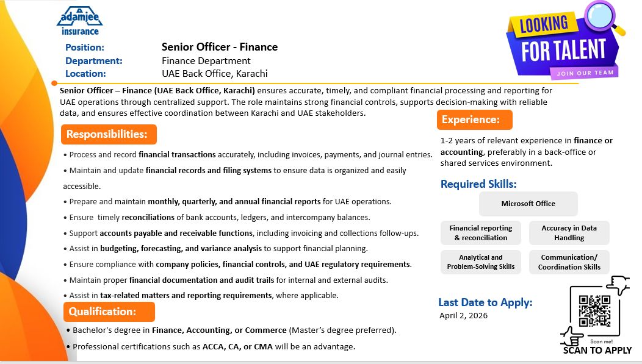Pick the Analytical and Problem-Solving Skills chip
The height and width of the screenshot is (364, 642).
[481, 262]
